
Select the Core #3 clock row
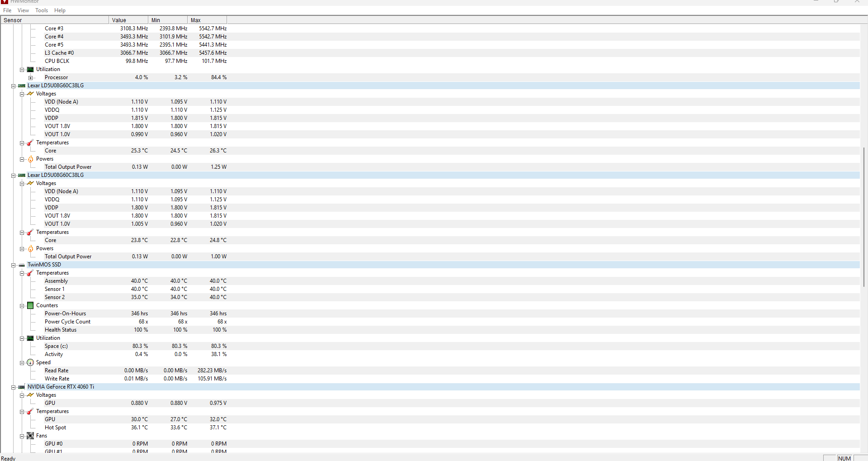point(430,29)
